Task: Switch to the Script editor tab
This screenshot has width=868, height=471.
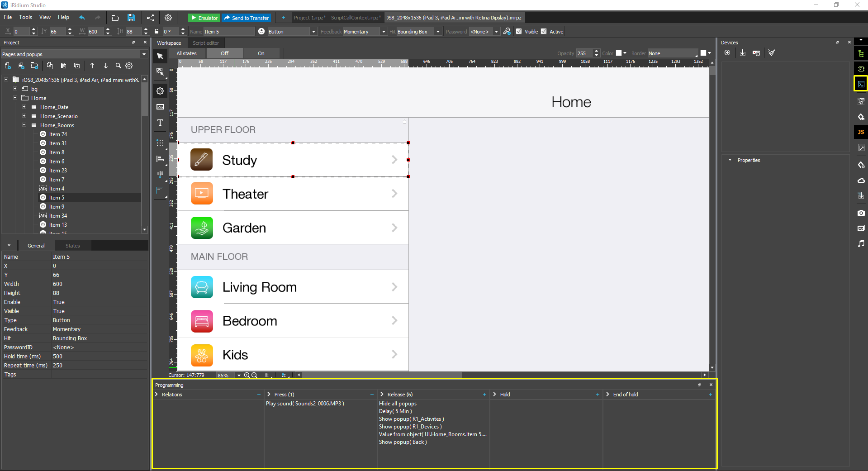Action: [205, 43]
